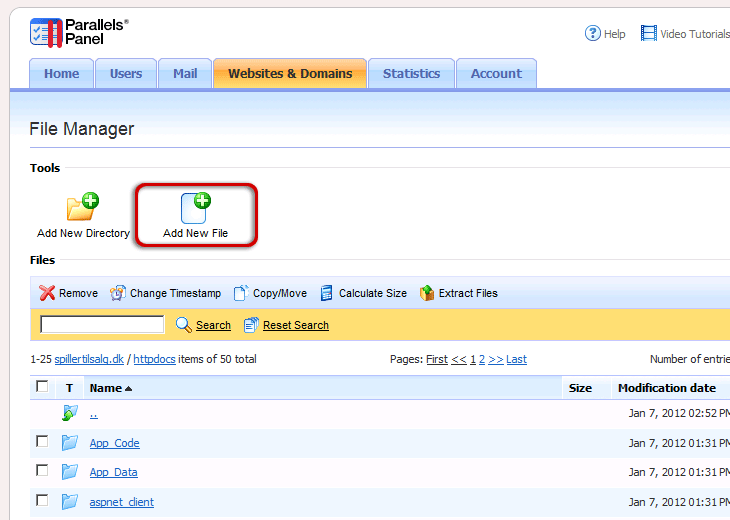
Task: Click the Reset Search link
Action: (296, 325)
